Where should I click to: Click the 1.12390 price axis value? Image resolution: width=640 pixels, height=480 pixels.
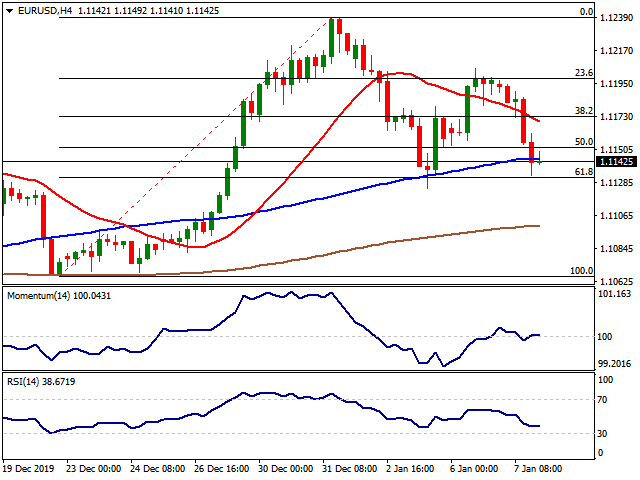tap(616, 18)
